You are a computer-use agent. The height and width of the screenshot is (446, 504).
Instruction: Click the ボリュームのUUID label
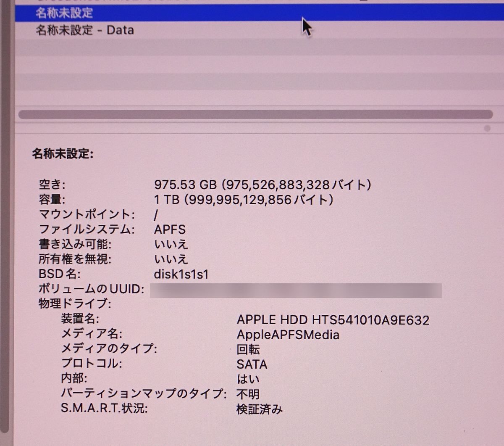(x=92, y=289)
